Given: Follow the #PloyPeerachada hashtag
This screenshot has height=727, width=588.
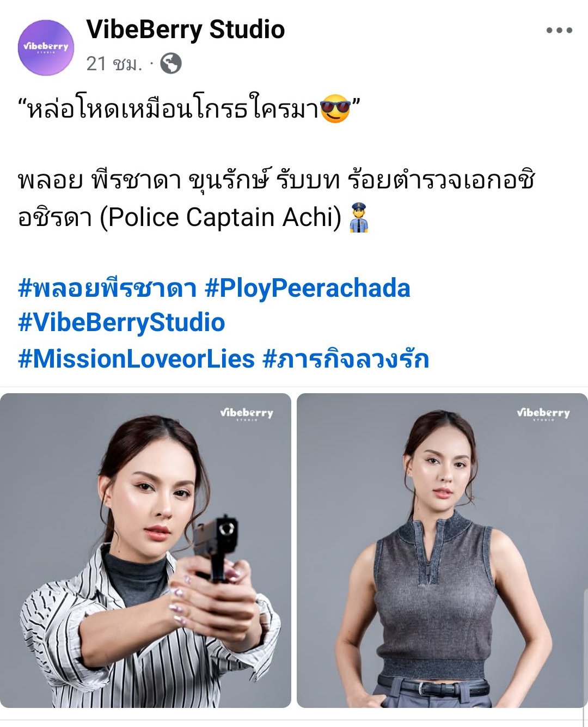Looking at the screenshot, I should pyautogui.click(x=307, y=288).
